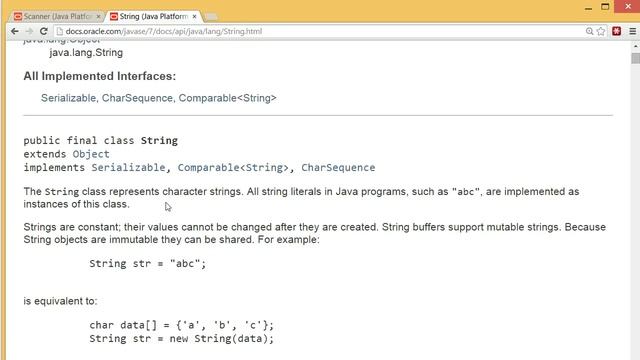The image size is (640, 360).
Task: Close the String tab
Action: [194, 16]
